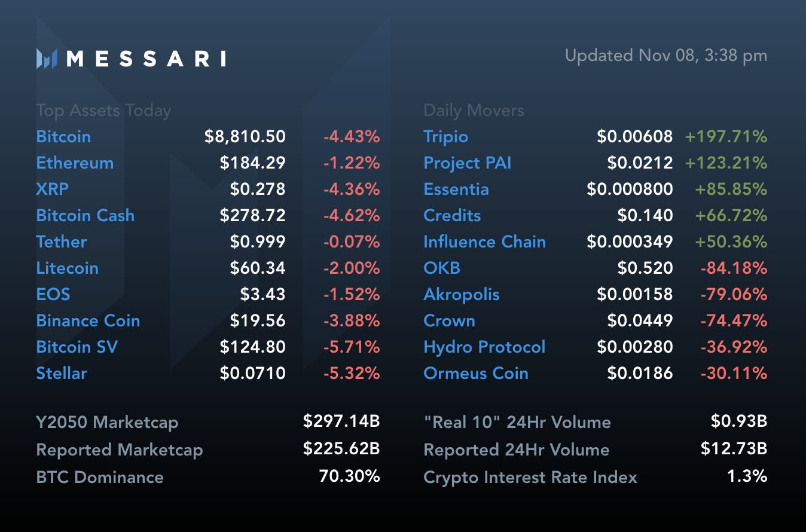This screenshot has width=806, height=532.
Task: Open the Bitcoin Cash link
Action: 86,215
